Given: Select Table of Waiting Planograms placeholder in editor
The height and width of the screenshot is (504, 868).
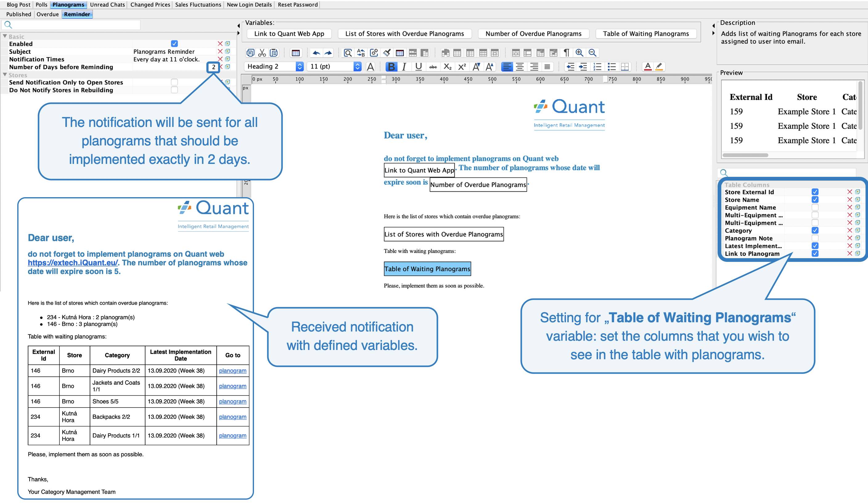Looking at the screenshot, I should [x=427, y=269].
